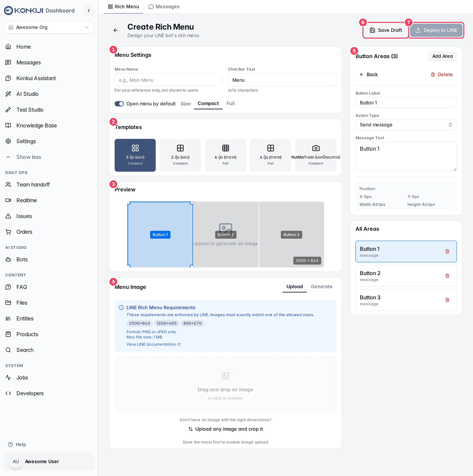Click the drag and drop image area
This screenshot has height=476, width=473.
point(225,385)
